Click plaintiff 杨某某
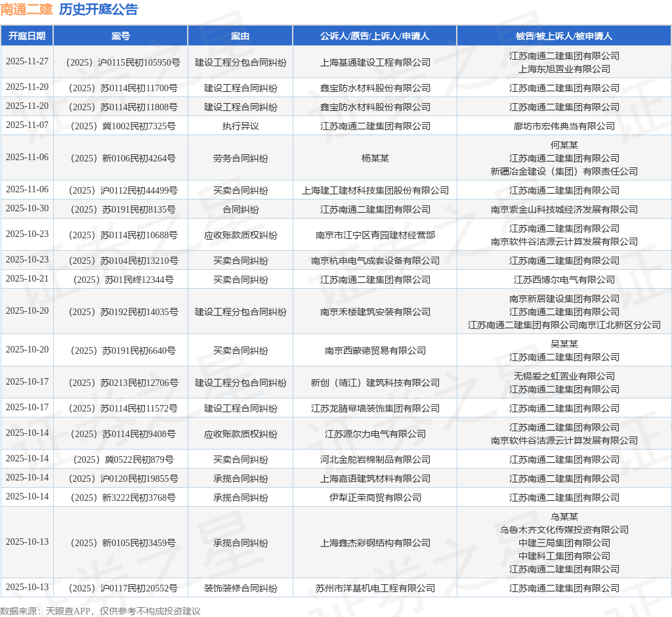Screen dimensions: 672x617 coord(375,158)
